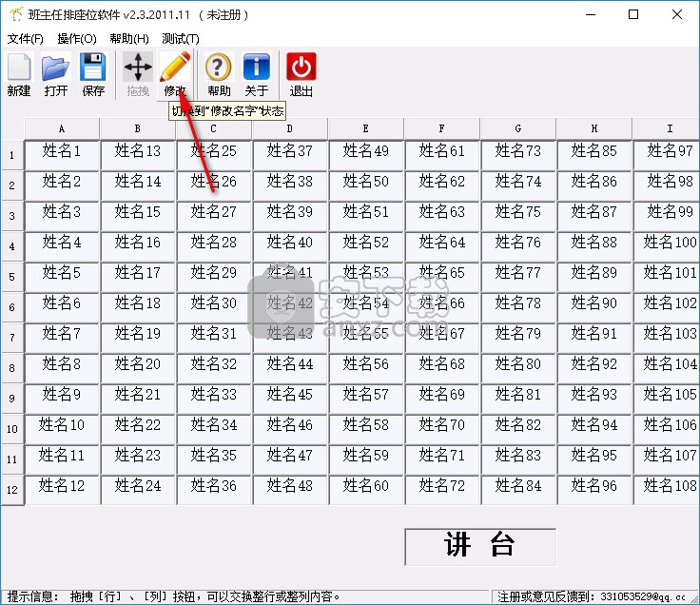Click seat cell 姓名49
Screen dimensions: 700x605
pyautogui.click(x=365, y=155)
